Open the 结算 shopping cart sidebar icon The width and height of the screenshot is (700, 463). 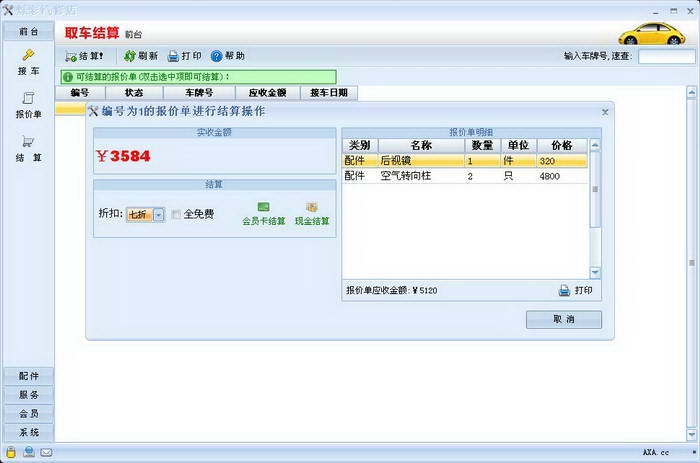[29, 149]
